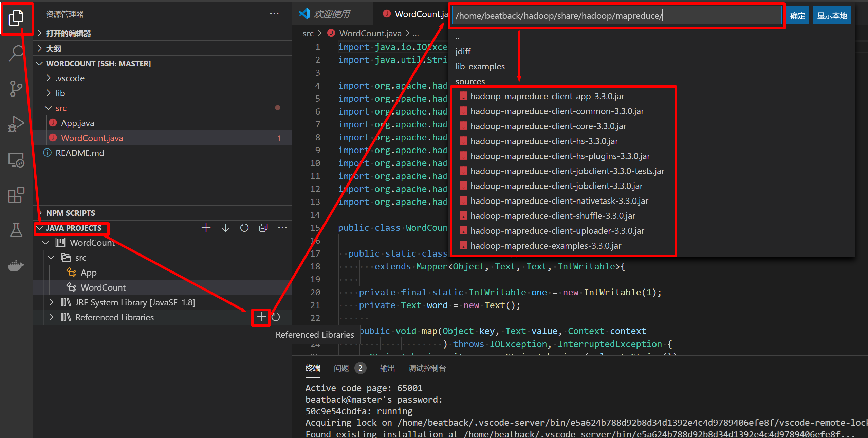
Task: Open the Remote Explorer view
Action: tap(16, 160)
